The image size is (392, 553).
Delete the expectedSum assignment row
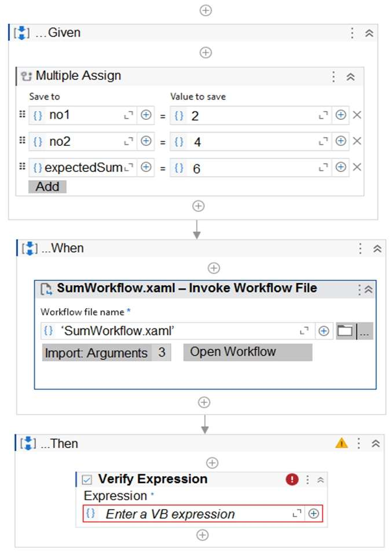point(357,167)
